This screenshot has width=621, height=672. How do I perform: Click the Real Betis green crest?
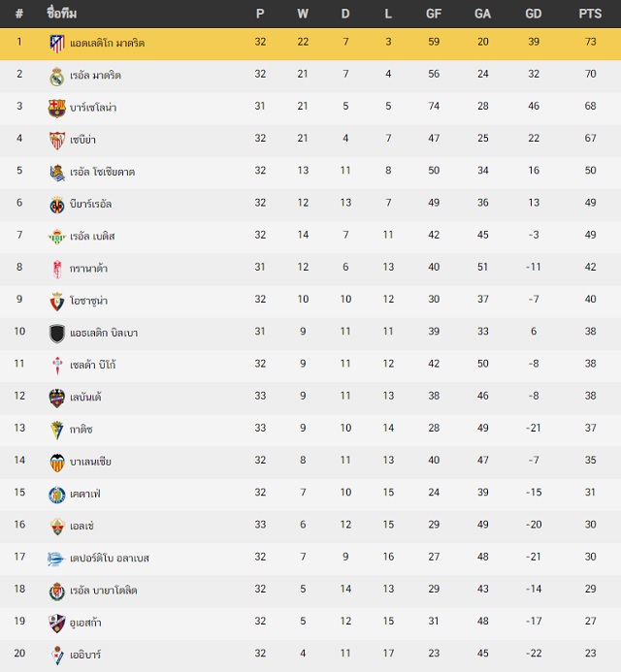(56, 237)
